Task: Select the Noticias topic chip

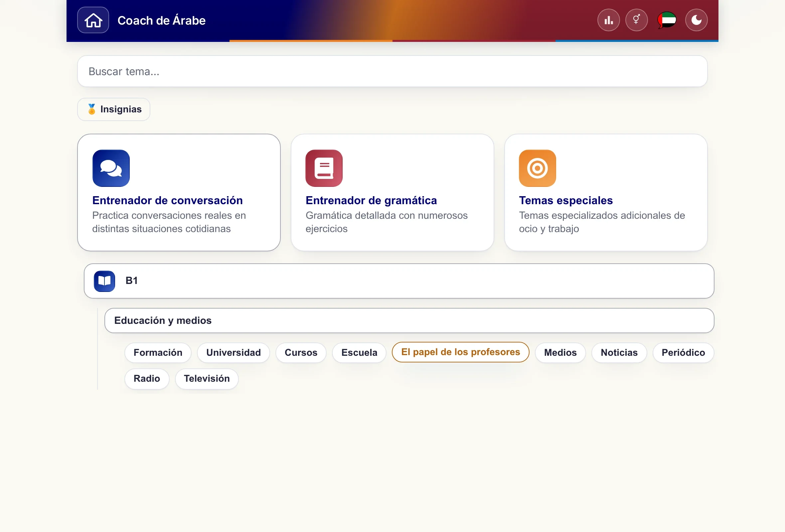Action: (619, 352)
